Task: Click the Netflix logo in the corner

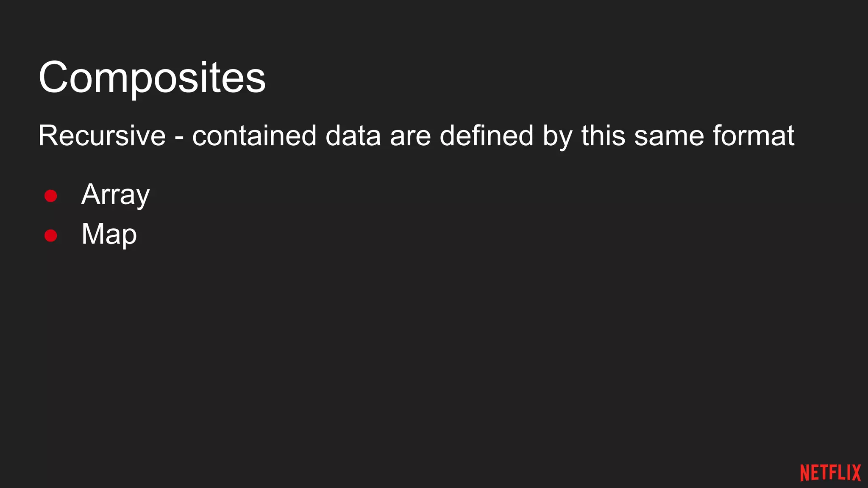Action: pos(830,473)
